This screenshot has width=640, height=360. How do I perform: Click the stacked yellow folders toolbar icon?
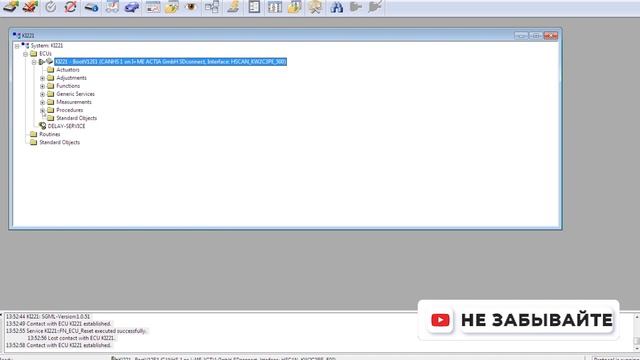[x=294, y=7]
